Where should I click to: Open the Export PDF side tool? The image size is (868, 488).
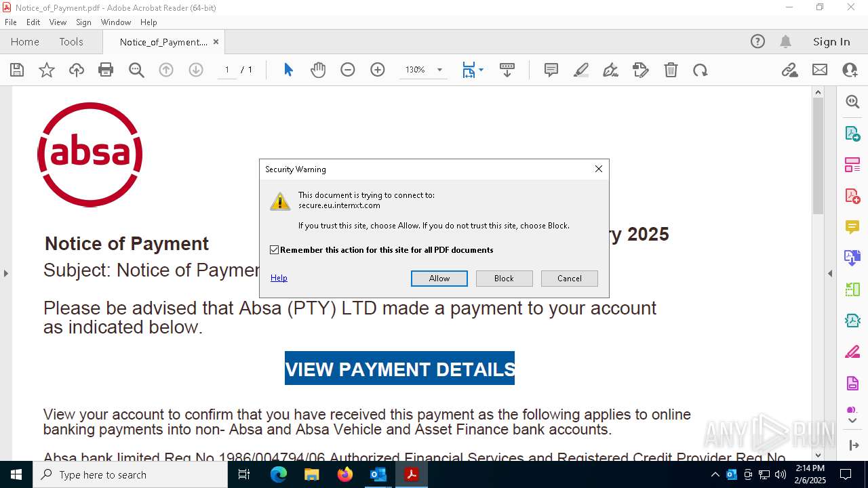(x=852, y=134)
